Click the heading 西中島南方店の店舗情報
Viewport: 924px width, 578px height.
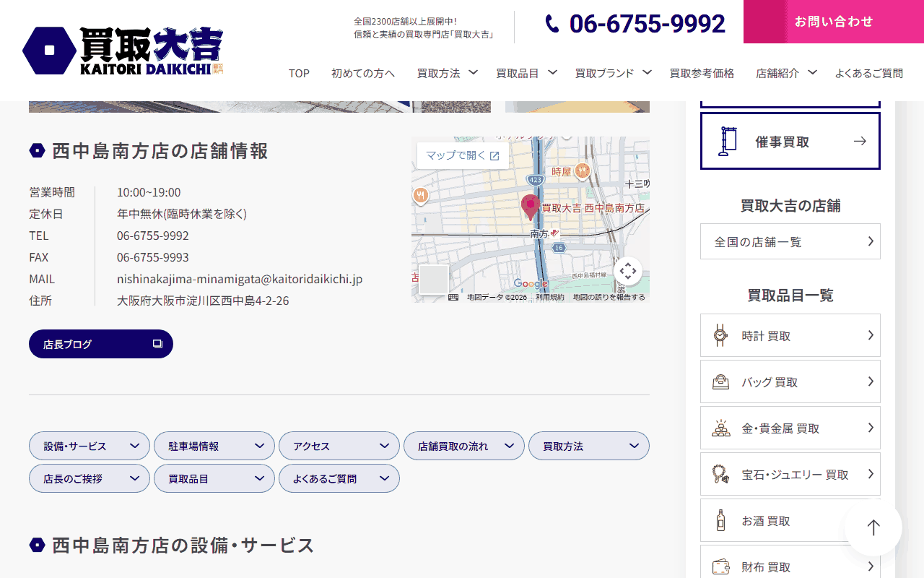(x=160, y=151)
